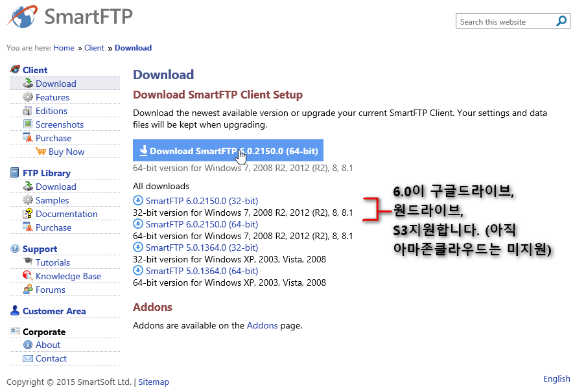Image resolution: width=575 pixels, height=392 pixels.
Task: Download SmartFTP 6.0.2150.0 (32-bit) link
Action: (x=202, y=201)
